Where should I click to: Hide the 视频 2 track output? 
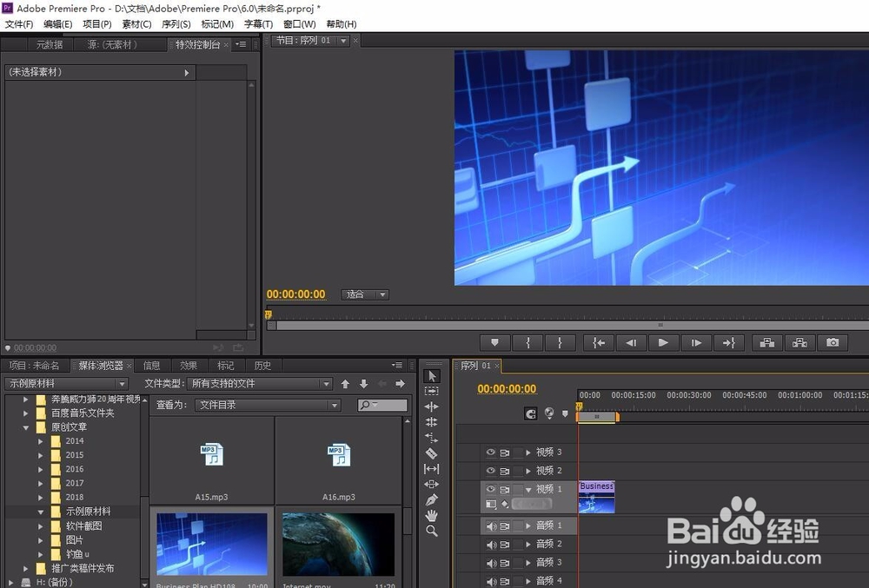pos(490,471)
